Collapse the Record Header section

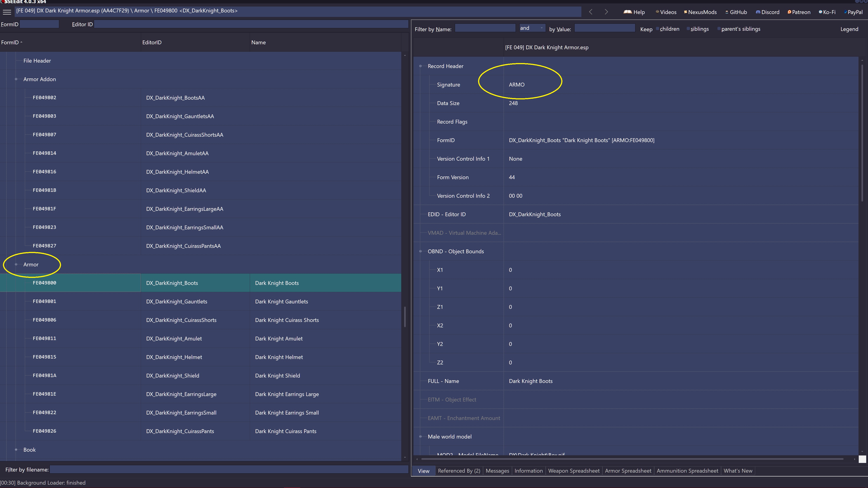pyautogui.click(x=420, y=66)
